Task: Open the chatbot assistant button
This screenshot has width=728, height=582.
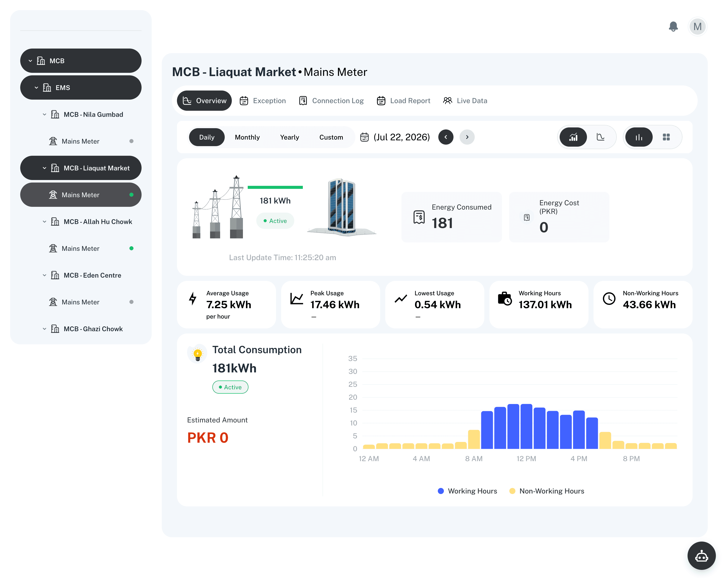Action: (701, 555)
